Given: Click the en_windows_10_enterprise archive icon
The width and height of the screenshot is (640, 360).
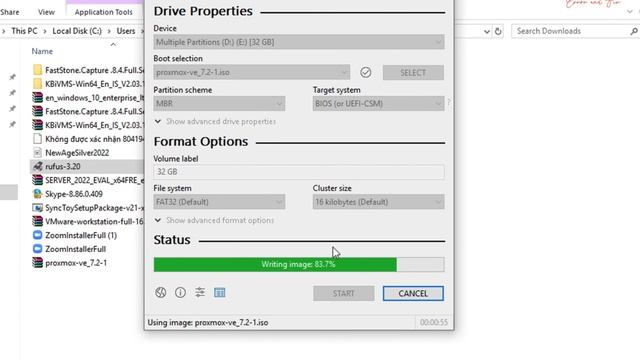Looking at the screenshot, I should (x=38, y=98).
